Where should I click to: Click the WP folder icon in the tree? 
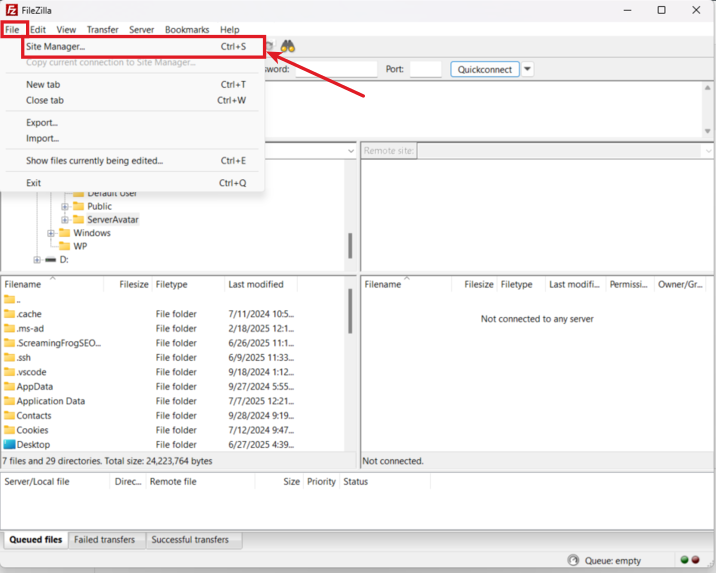tap(65, 246)
